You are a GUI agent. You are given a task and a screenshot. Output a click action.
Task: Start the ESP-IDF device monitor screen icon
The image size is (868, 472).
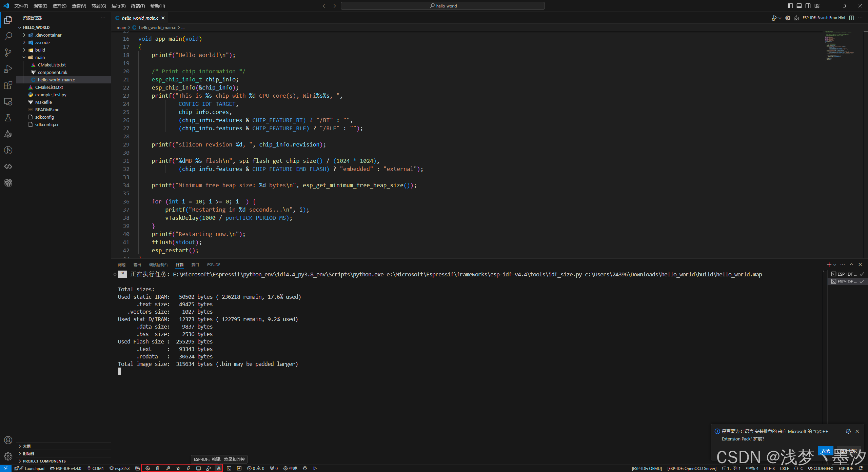pos(199,468)
